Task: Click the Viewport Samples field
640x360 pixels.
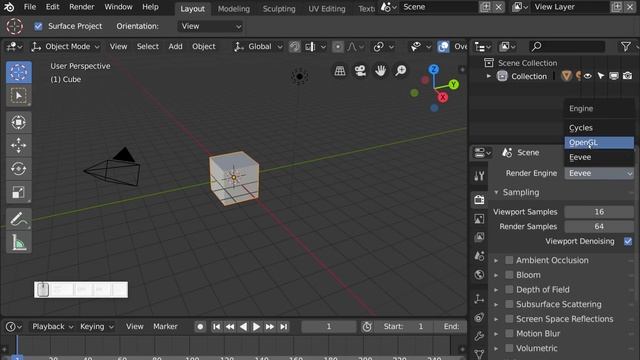Action: click(599, 212)
